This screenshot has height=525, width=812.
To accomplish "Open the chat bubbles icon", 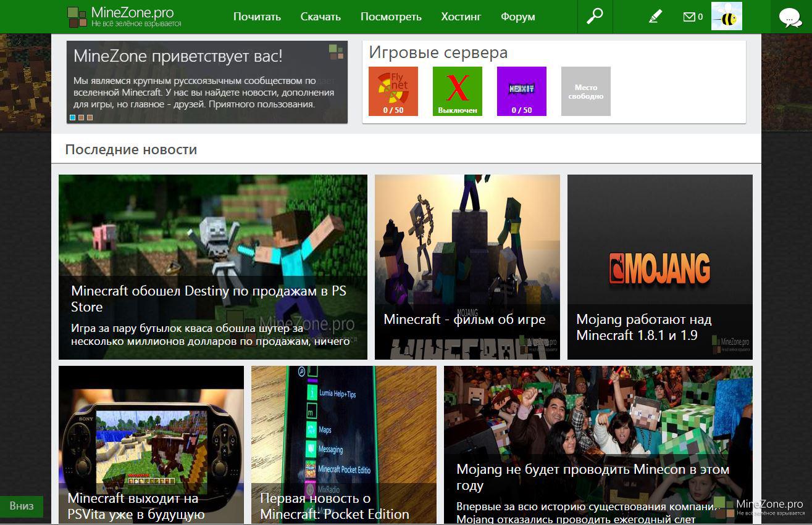I will (x=790, y=17).
